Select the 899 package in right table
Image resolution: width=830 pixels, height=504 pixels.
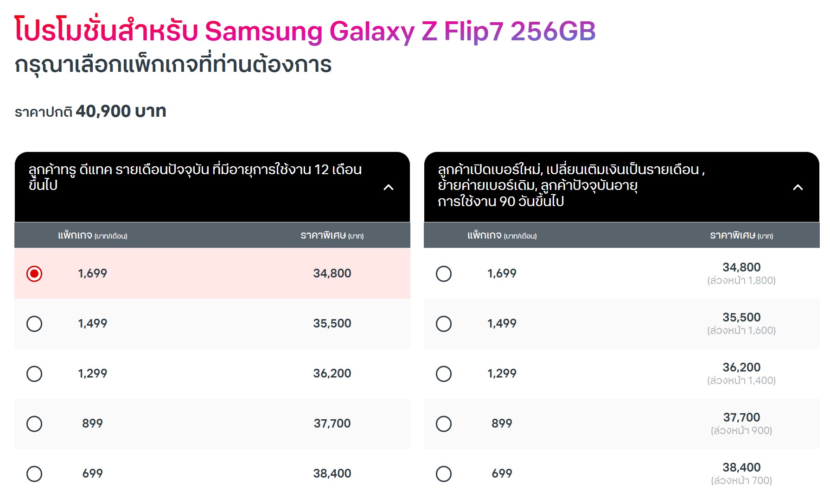[x=444, y=424]
